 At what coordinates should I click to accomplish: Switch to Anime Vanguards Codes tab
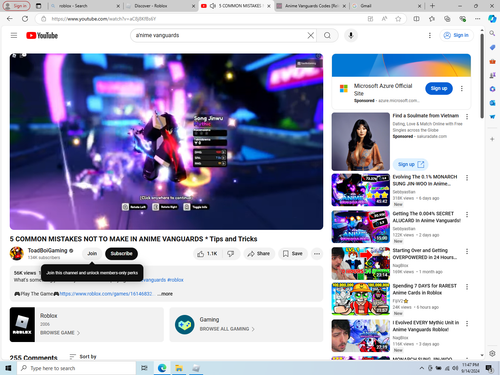[311, 6]
